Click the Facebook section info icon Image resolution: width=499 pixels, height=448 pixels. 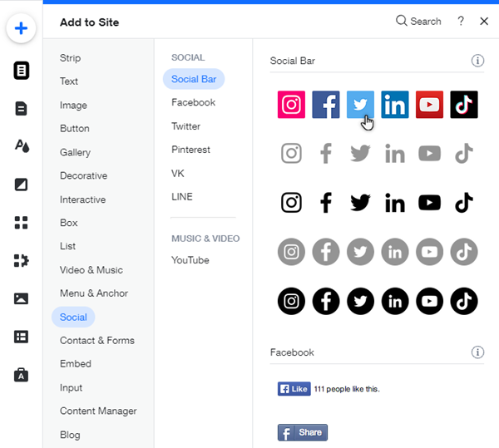pyautogui.click(x=477, y=352)
